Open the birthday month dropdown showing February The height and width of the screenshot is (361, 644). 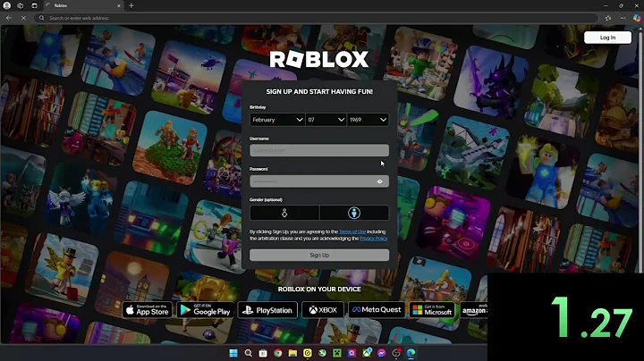click(277, 120)
